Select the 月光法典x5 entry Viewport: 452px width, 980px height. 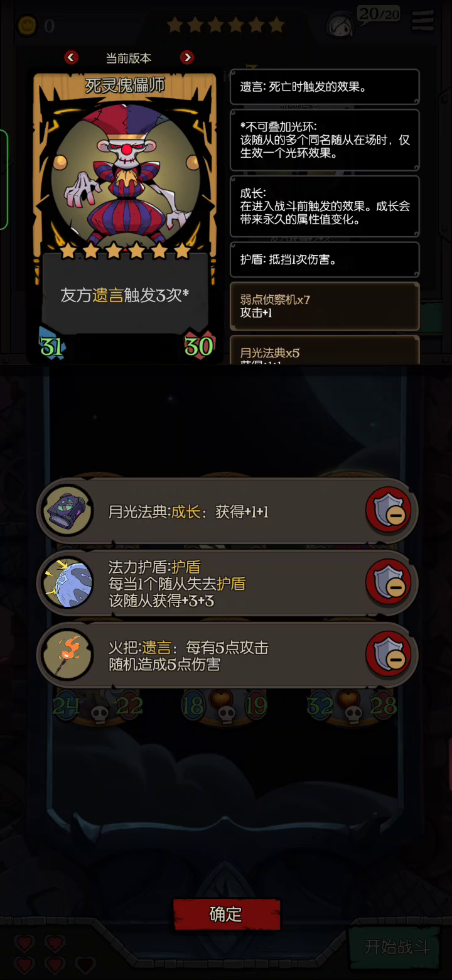325,351
